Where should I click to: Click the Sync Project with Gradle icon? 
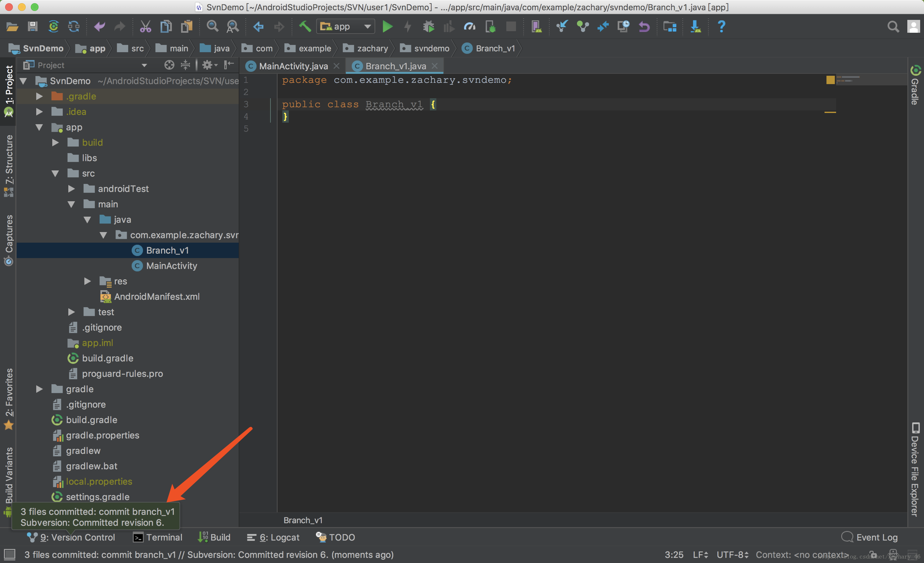click(x=54, y=27)
